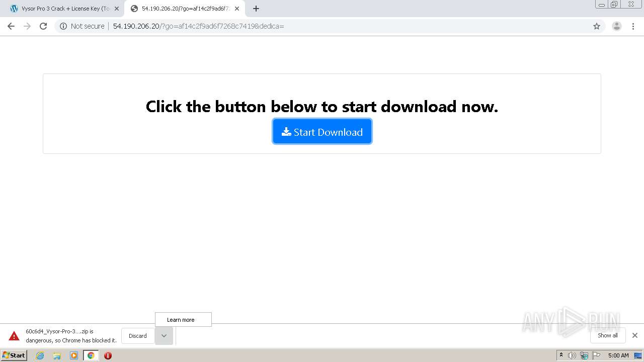Open Chrome three-dot menu
This screenshot has height=362, width=644.
tap(633, 26)
